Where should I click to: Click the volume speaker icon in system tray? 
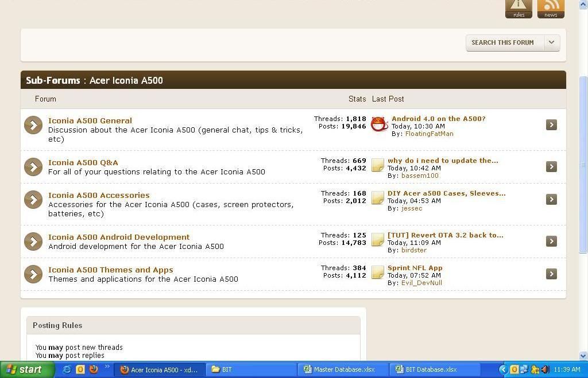[x=545, y=369]
